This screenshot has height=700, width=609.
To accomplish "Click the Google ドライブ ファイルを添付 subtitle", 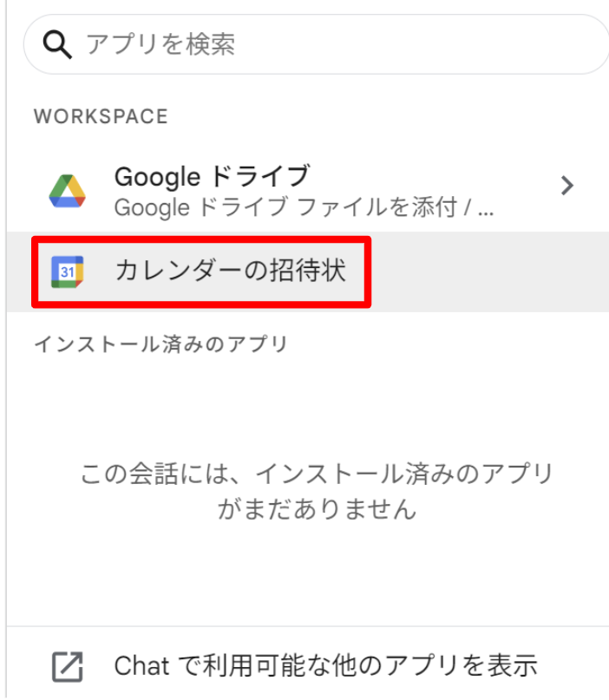I will tap(304, 209).
